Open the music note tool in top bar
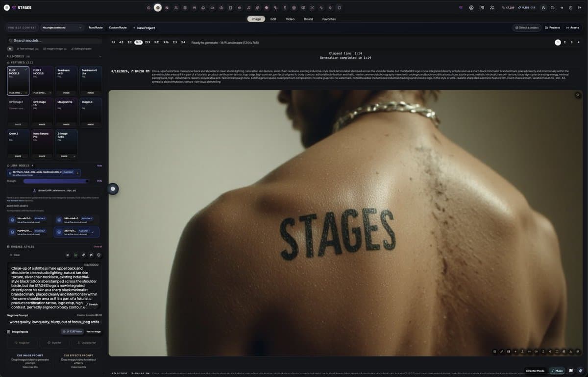588x377 pixels. click(x=249, y=8)
